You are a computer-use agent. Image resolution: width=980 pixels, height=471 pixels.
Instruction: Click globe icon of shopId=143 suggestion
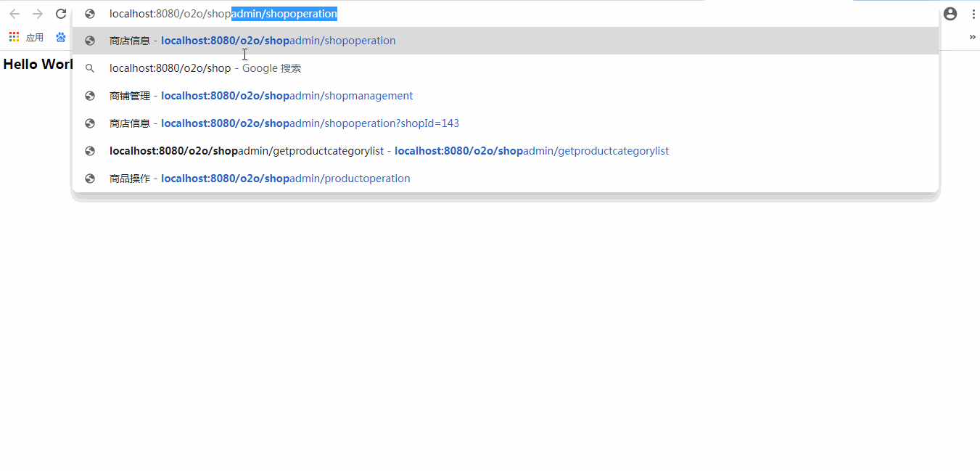[90, 123]
